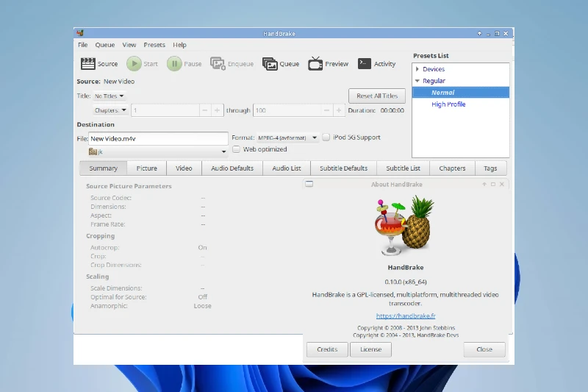Screen dimensions: 588x392
Task: Decrease the start chapter value
Action: tap(205, 110)
